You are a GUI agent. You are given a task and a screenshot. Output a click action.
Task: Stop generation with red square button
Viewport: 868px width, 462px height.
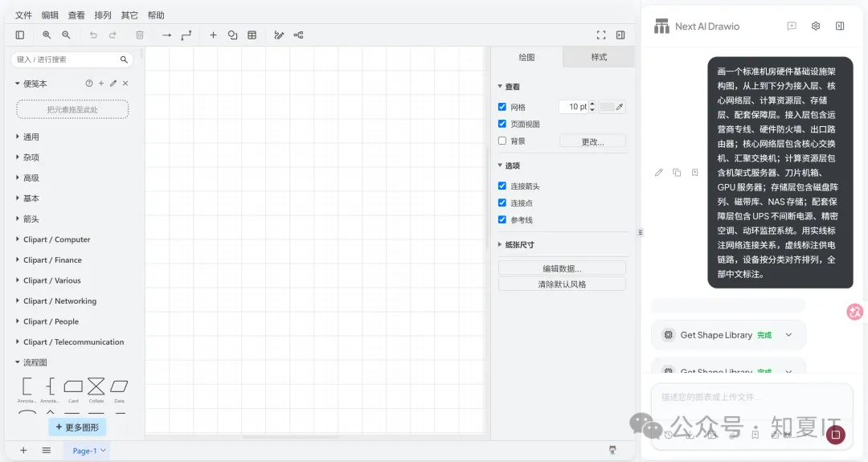point(836,435)
